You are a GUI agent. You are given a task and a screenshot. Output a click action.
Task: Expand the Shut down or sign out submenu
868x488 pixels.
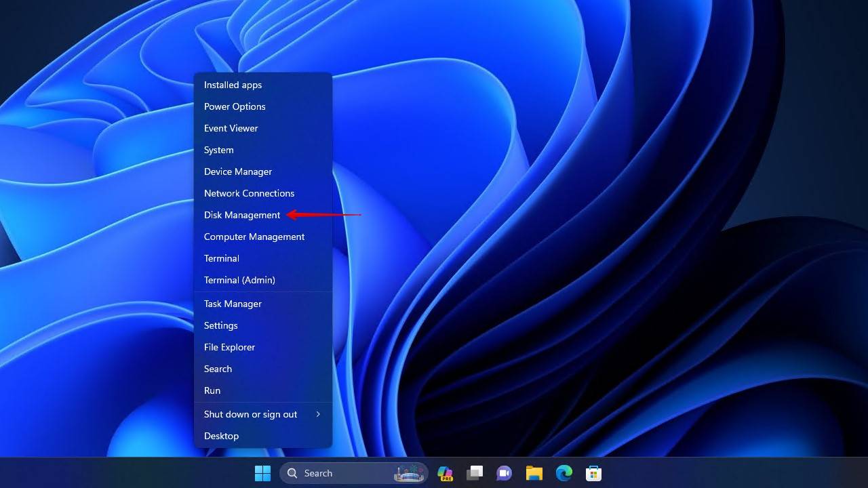[x=263, y=414]
